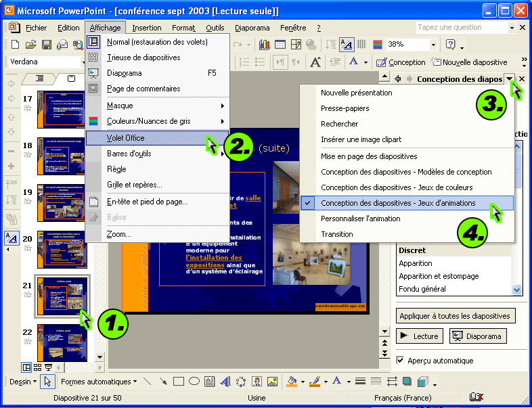Open the Diaporama menu in menu bar

(252, 28)
